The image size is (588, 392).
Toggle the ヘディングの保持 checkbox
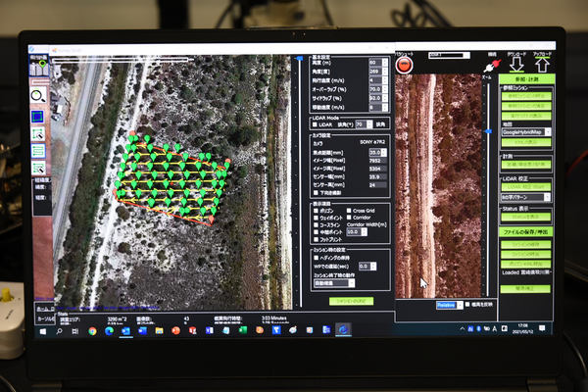316,258
